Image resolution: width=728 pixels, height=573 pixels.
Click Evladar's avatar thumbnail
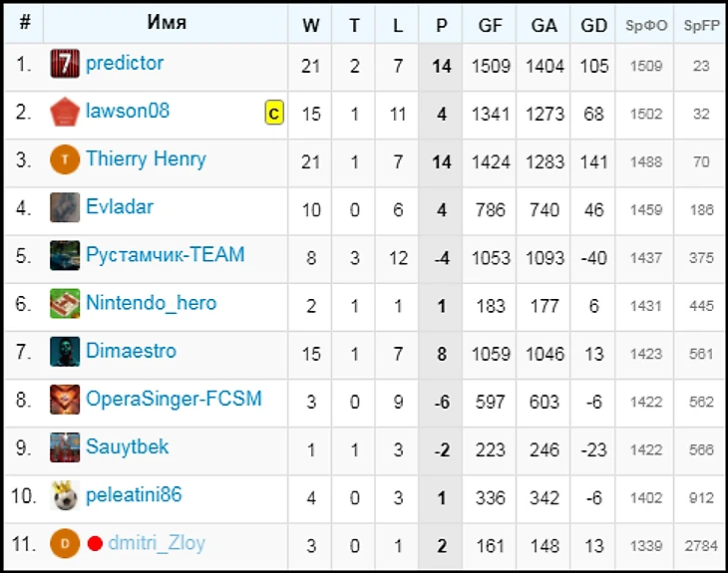pyautogui.click(x=65, y=207)
